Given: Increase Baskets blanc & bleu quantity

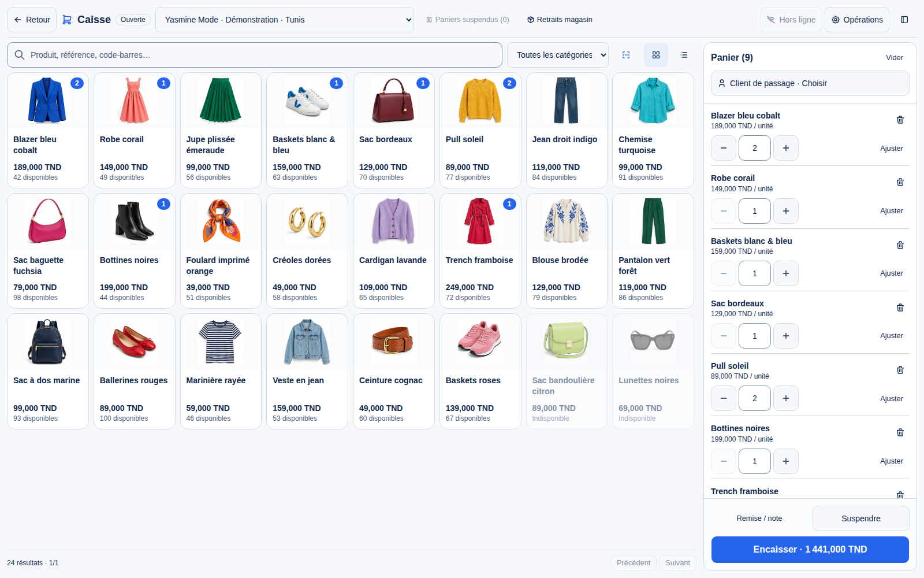Looking at the screenshot, I should point(786,273).
